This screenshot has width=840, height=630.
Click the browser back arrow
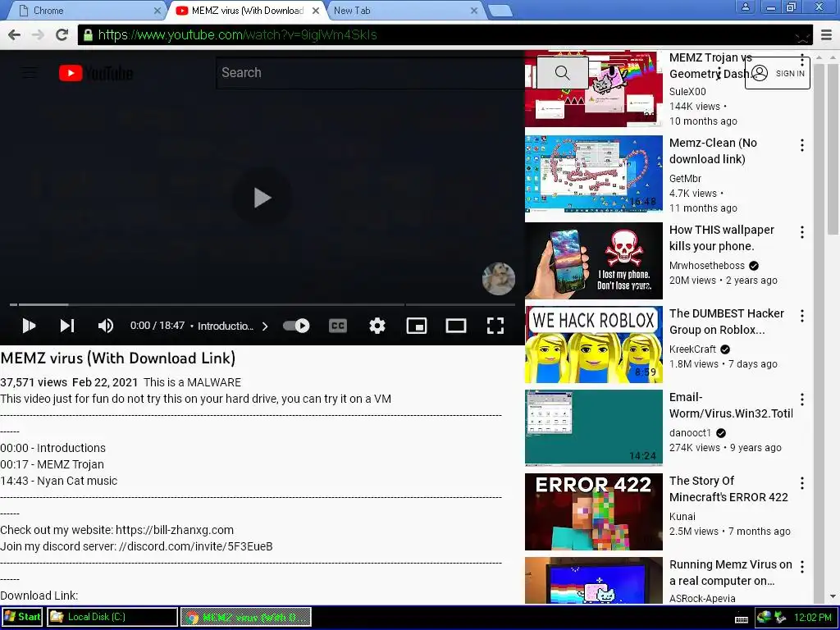tap(15, 34)
